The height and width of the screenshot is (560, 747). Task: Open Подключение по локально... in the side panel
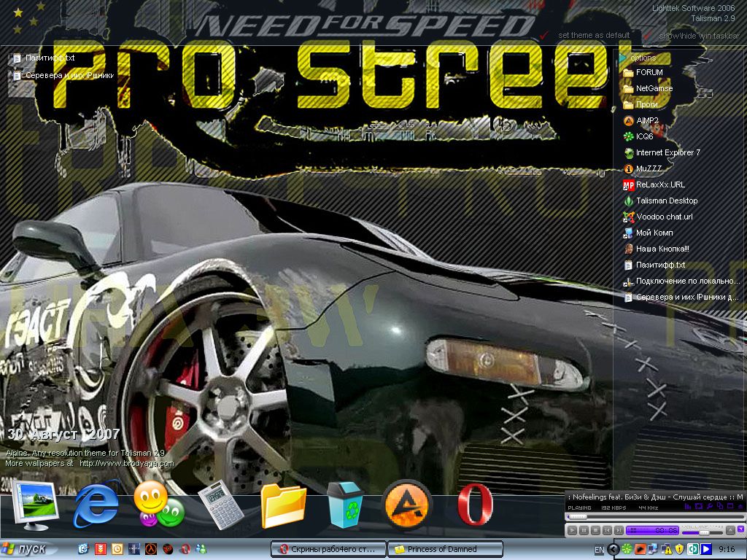(682, 281)
